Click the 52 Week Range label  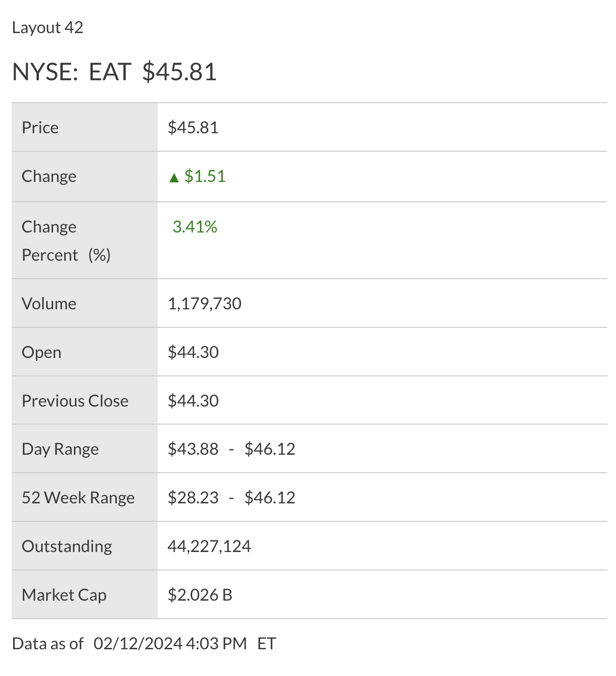tap(78, 498)
